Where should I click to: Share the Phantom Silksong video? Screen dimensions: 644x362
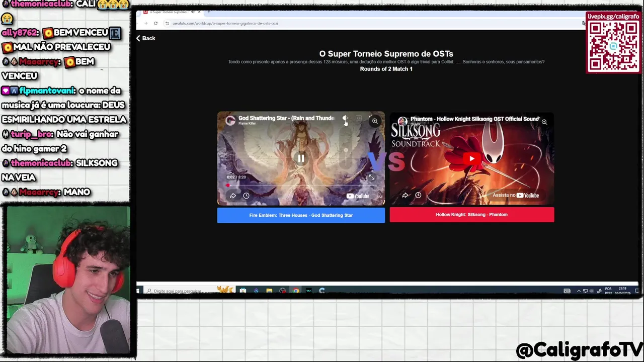click(x=405, y=195)
